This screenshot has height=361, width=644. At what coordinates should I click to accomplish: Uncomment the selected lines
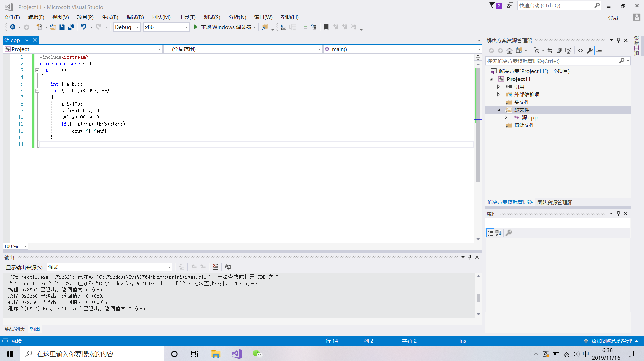click(314, 27)
